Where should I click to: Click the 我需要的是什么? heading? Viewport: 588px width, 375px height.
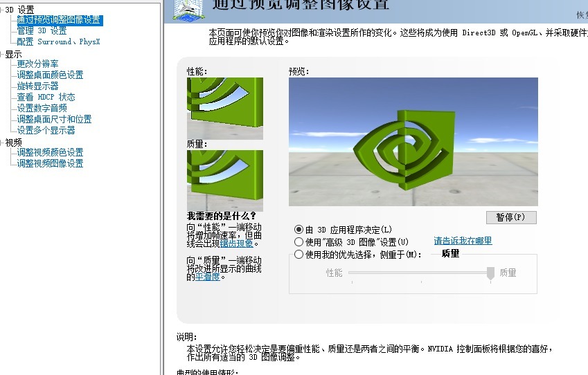(221, 216)
